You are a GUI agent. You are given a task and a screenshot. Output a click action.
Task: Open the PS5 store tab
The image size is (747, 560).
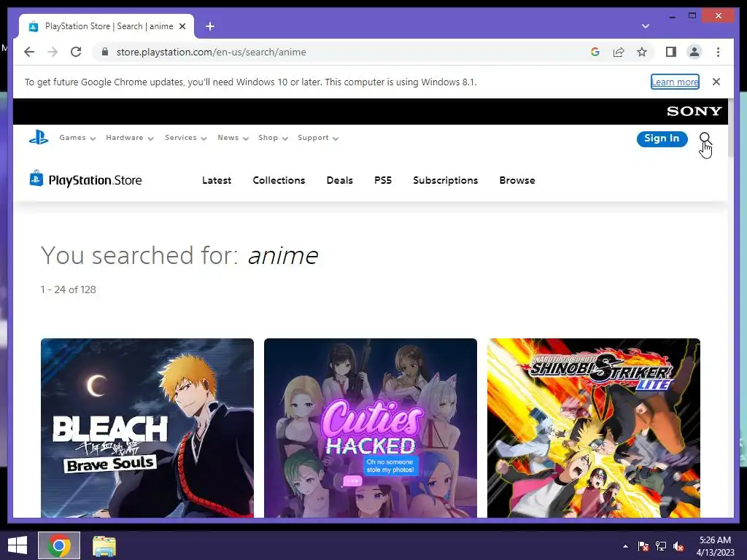click(x=382, y=181)
